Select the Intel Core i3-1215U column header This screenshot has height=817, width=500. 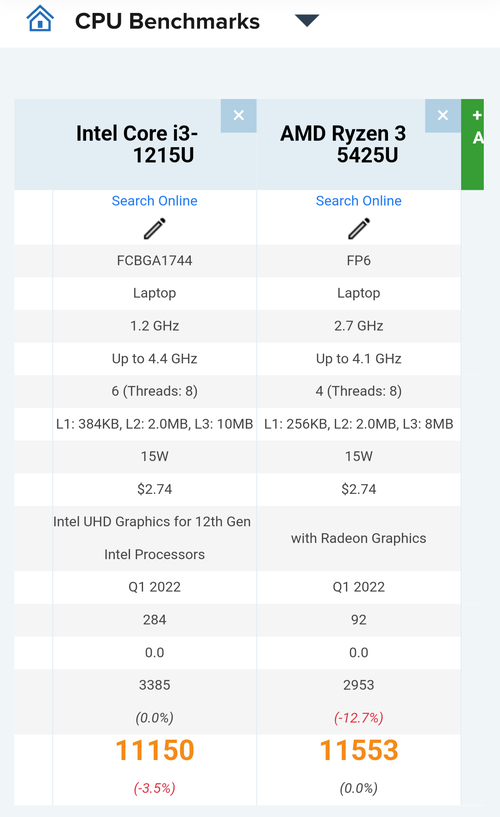point(137,144)
